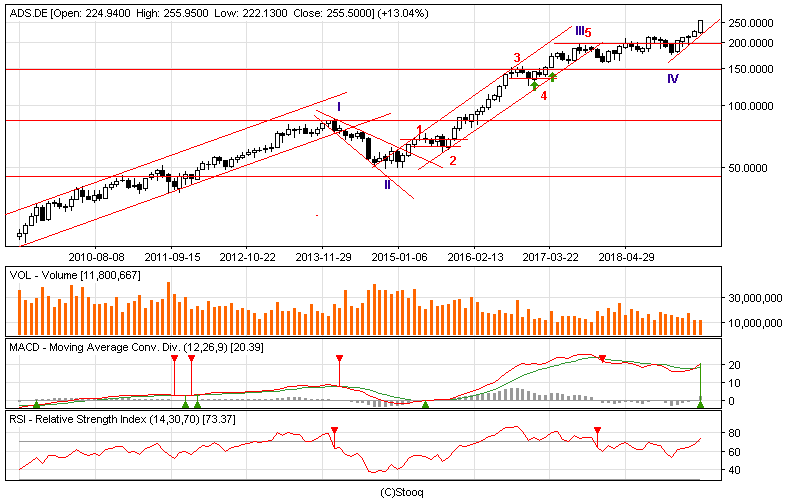800x500 pixels.
Task: Click the 2015-01-06 date label
Action: [x=399, y=257]
